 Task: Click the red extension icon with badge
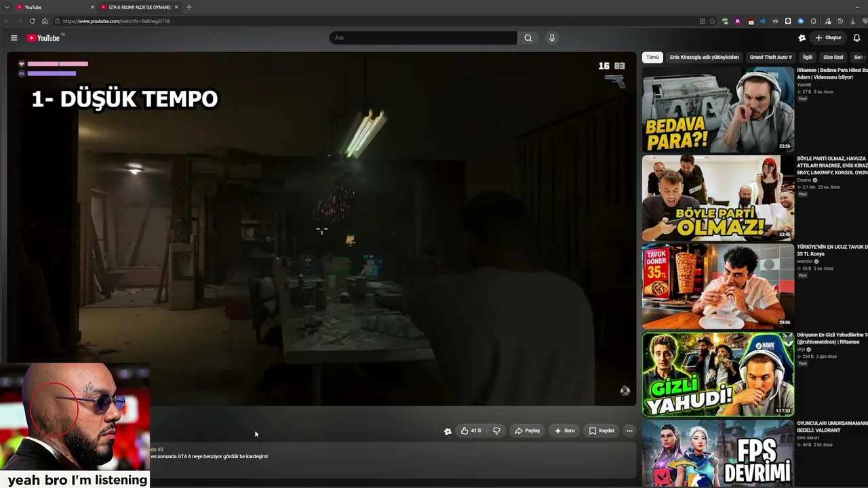(x=751, y=21)
